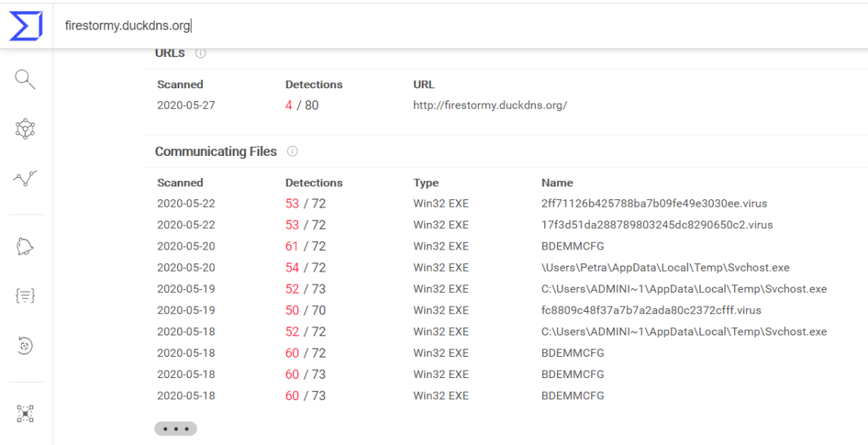Click the line chart icon in sidebar
Screen dimensions: 868x445
[26, 179]
